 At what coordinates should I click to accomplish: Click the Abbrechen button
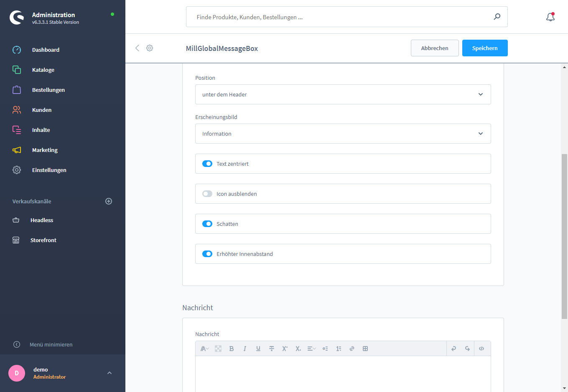click(x=435, y=48)
